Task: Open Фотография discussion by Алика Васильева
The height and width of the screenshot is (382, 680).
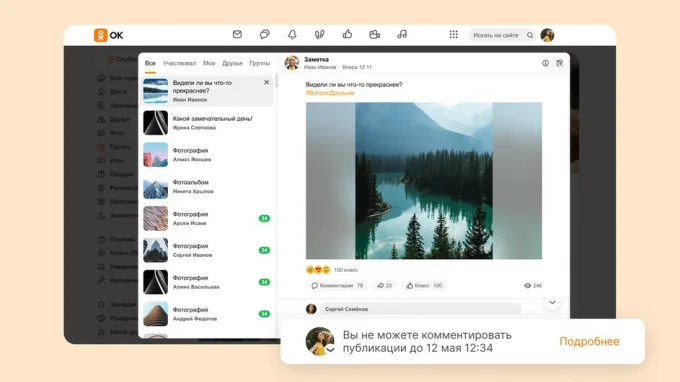Action: coord(207,282)
